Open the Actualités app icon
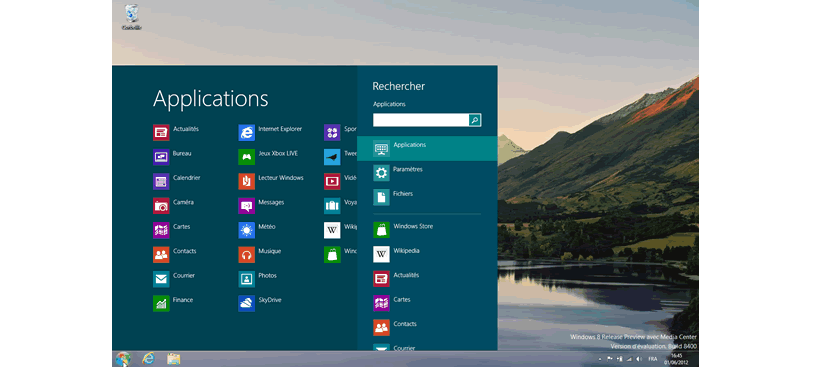The image size is (822, 367). pyautogui.click(x=161, y=133)
